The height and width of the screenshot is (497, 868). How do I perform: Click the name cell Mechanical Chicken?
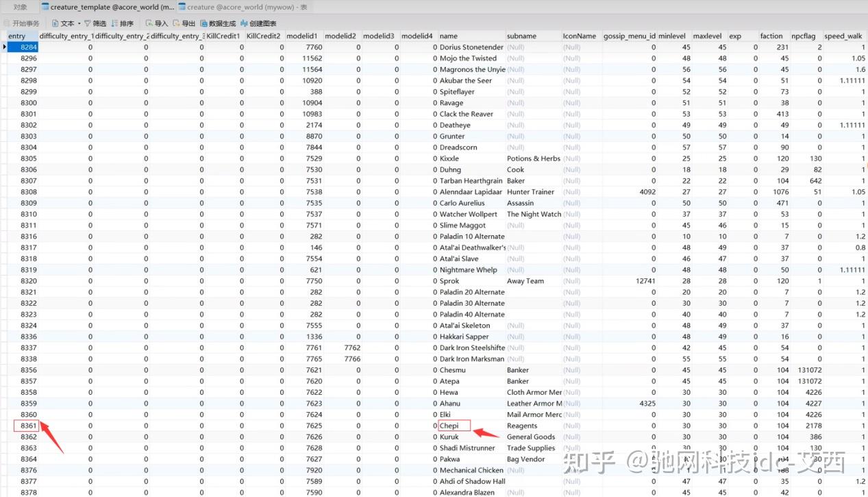pyautogui.click(x=471, y=470)
